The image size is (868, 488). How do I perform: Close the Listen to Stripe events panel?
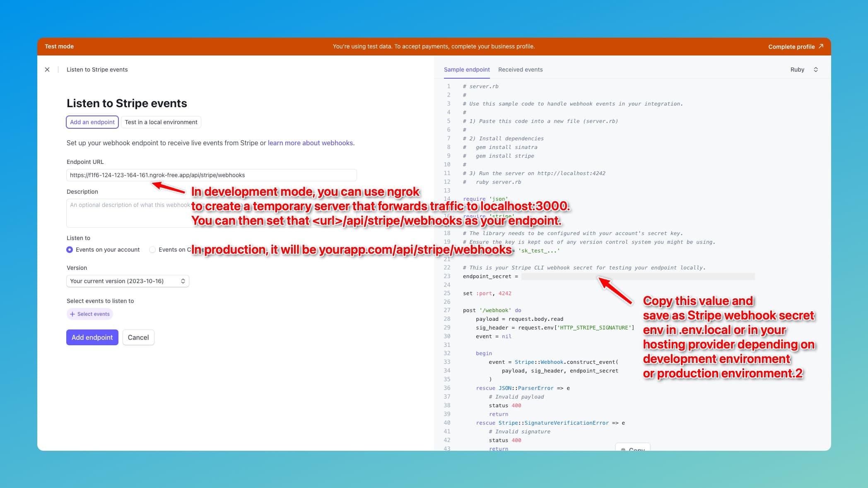click(47, 69)
